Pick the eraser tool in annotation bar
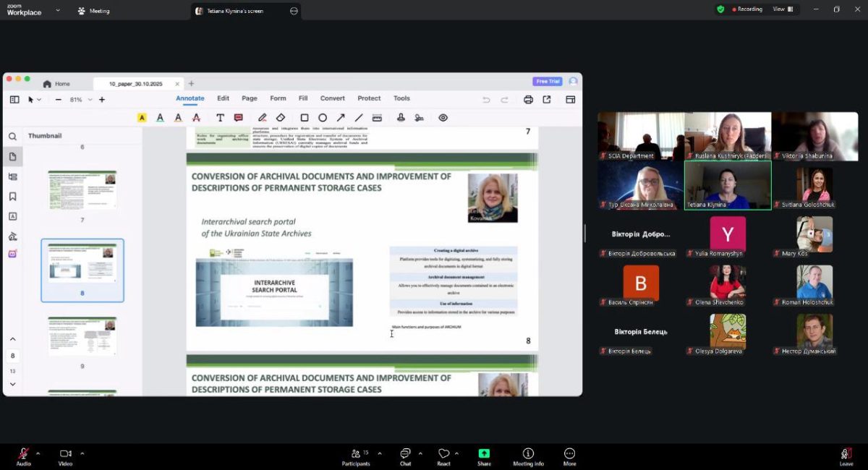The height and width of the screenshot is (470, 868). tap(281, 118)
